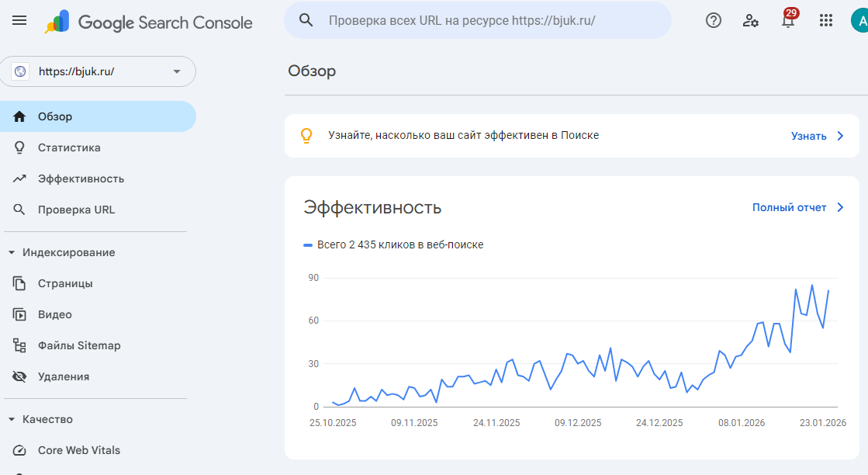Open the hamburger main menu
This screenshot has height=475, width=868.
click(19, 21)
